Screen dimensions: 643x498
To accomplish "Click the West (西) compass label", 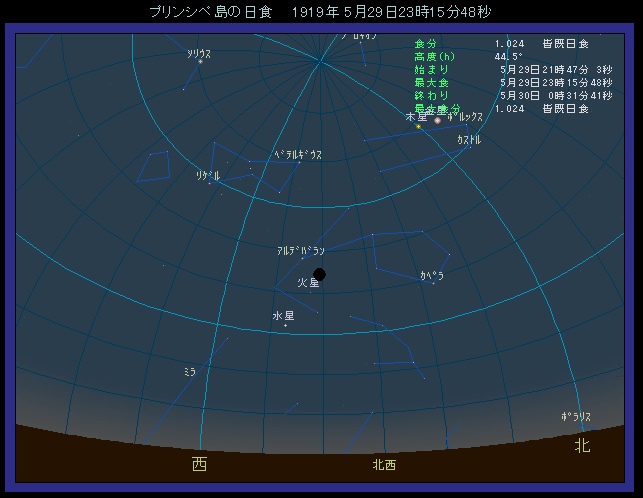I will [x=200, y=463].
